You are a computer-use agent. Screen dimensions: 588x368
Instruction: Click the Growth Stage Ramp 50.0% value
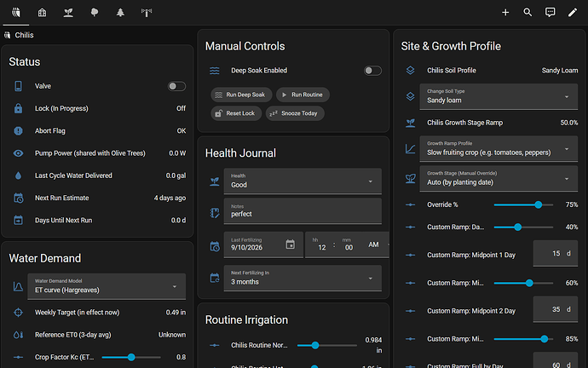point(569,123)
